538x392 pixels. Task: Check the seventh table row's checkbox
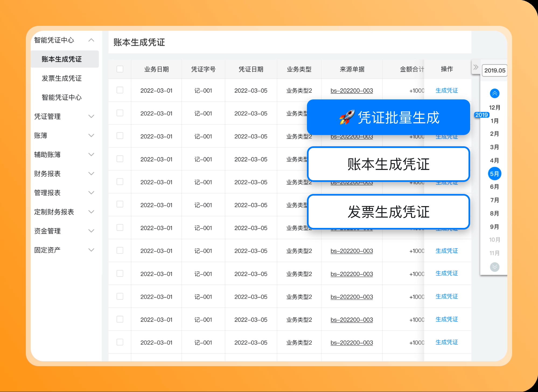tap(120, 228)
